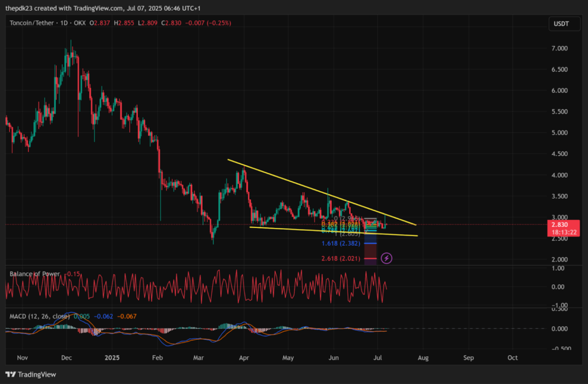
Task: Click the OKX exchange label
Action: pos(81,23)
